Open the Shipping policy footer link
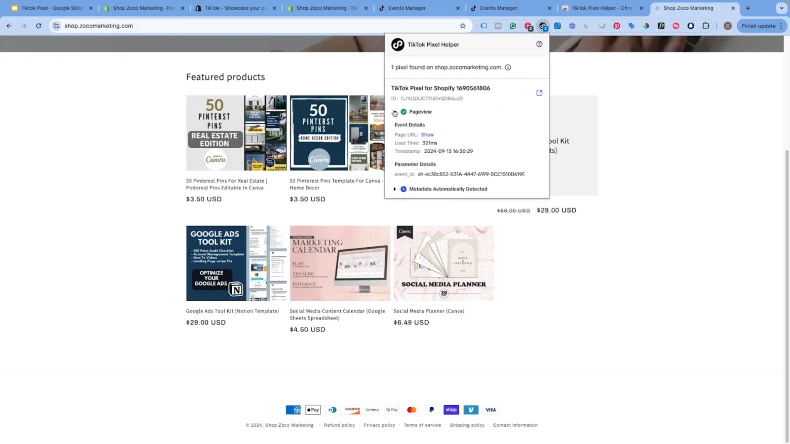790x444 pixels. [x=467, y=425]
